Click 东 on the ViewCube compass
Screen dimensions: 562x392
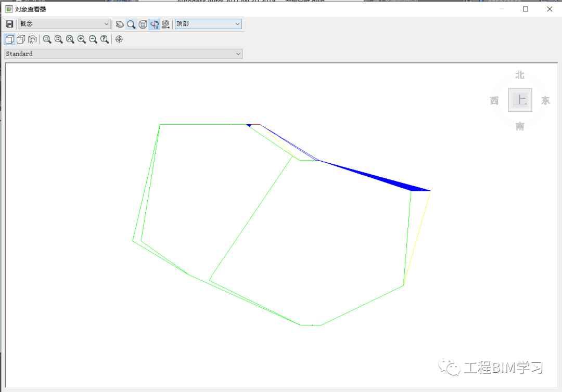pyautogui.click(x=545, y=100)
